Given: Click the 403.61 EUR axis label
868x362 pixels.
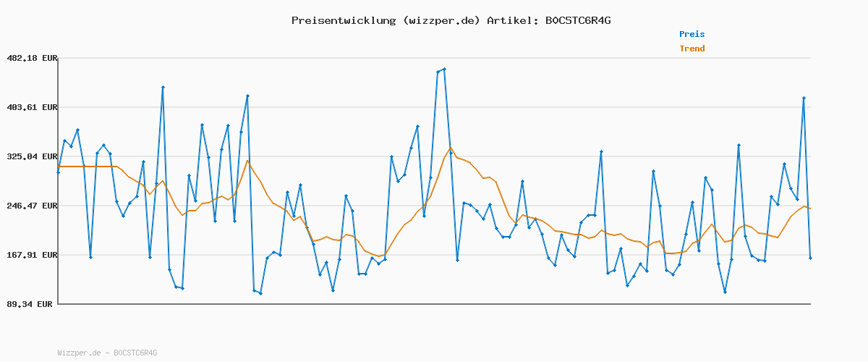Looking at the screenshot, I should point(31,107).
